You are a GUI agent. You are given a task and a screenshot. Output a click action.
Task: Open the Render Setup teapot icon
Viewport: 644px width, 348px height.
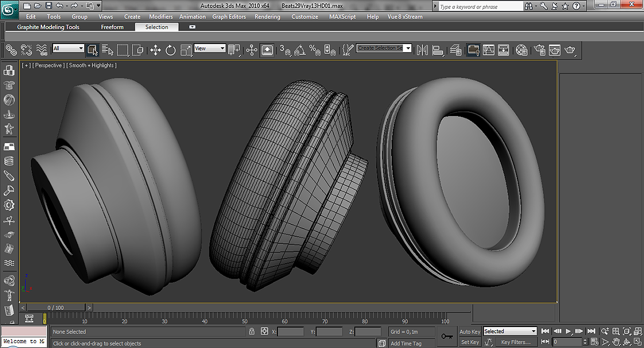coord(540,50)
